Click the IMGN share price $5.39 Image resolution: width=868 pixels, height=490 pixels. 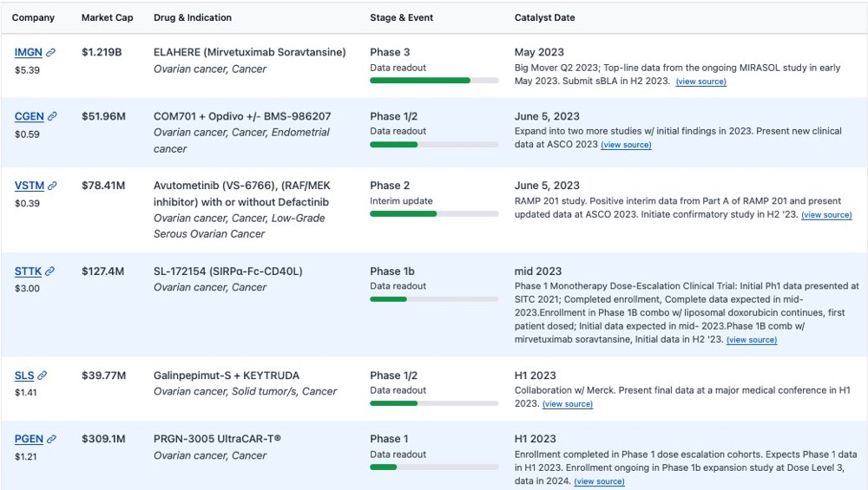pyautogui.click(x=27, y=70)
